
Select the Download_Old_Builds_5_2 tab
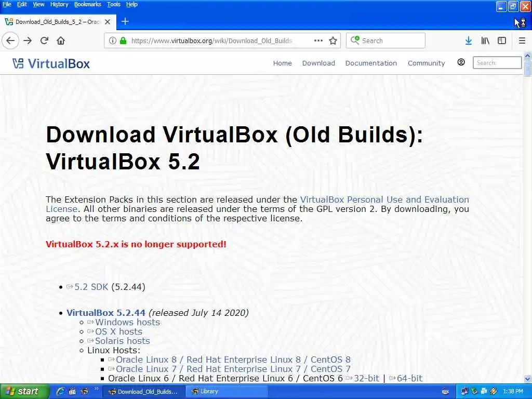58,22
